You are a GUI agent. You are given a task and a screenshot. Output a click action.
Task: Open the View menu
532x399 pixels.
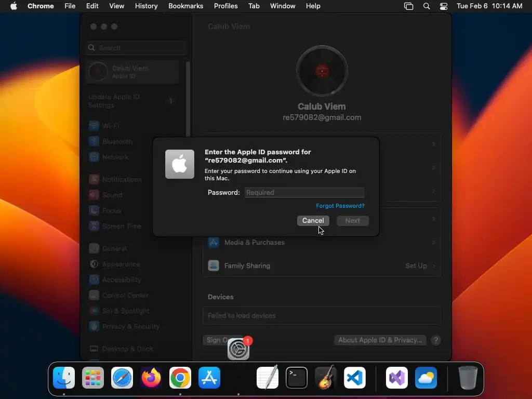[116, 6]
